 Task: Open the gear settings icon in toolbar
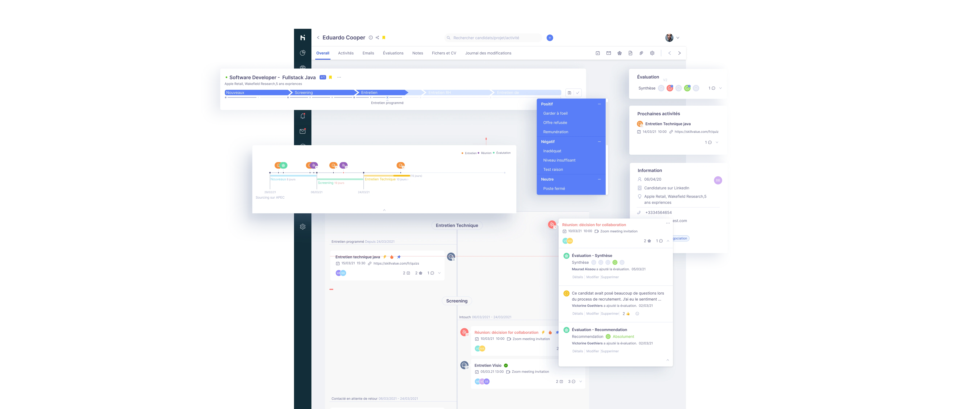tap(652, 53)
